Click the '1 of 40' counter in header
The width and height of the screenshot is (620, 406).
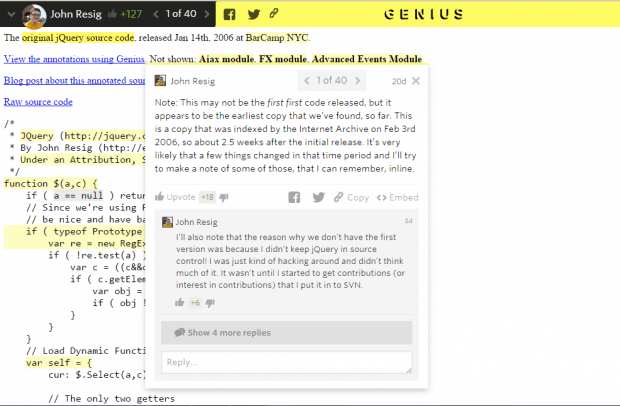181,14
